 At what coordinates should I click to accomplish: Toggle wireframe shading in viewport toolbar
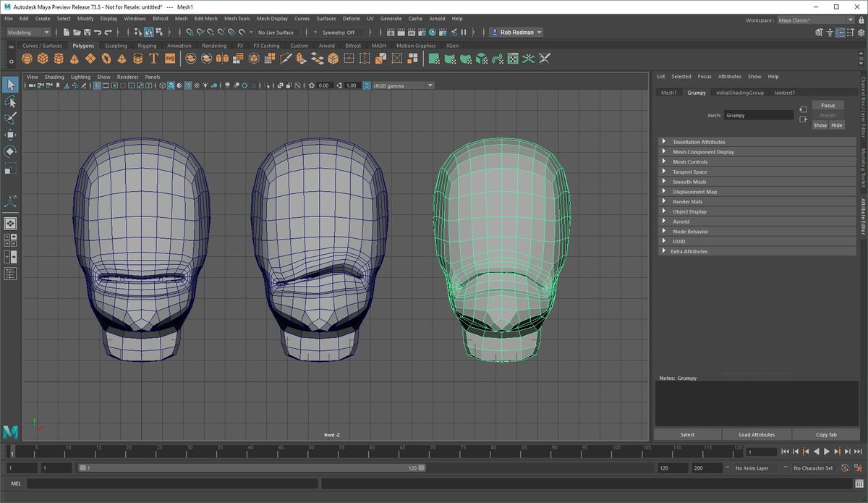coord(161,85)
